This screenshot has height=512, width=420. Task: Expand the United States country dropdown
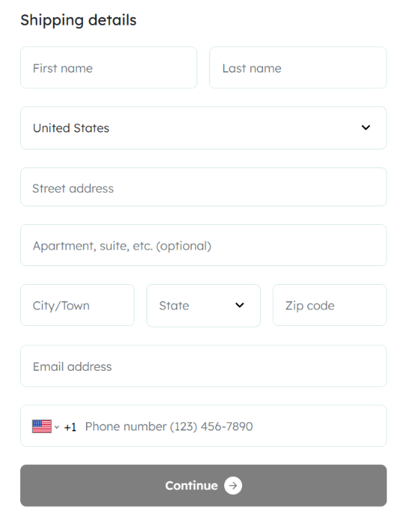[203, 128]
